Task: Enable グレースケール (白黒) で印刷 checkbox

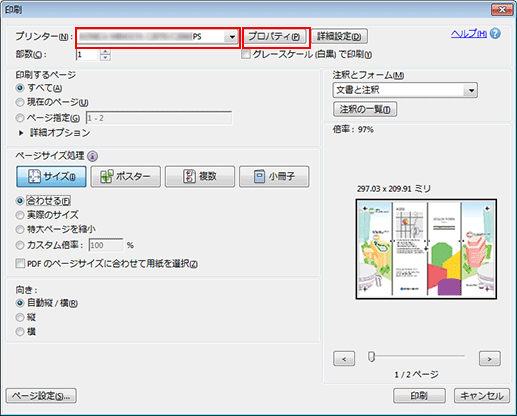Action: [x=246, y=54]
